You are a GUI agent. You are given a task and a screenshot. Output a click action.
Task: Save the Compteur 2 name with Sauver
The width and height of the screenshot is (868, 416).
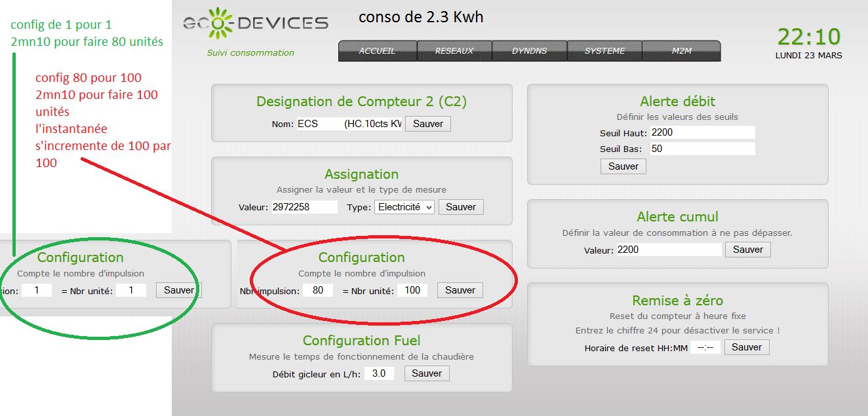coord(427,123)
